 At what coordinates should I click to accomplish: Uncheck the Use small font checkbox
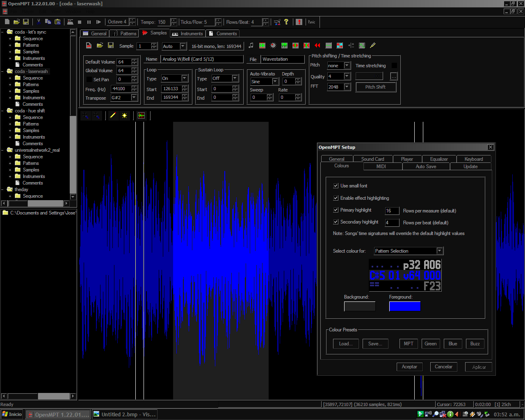coord(336,186)
